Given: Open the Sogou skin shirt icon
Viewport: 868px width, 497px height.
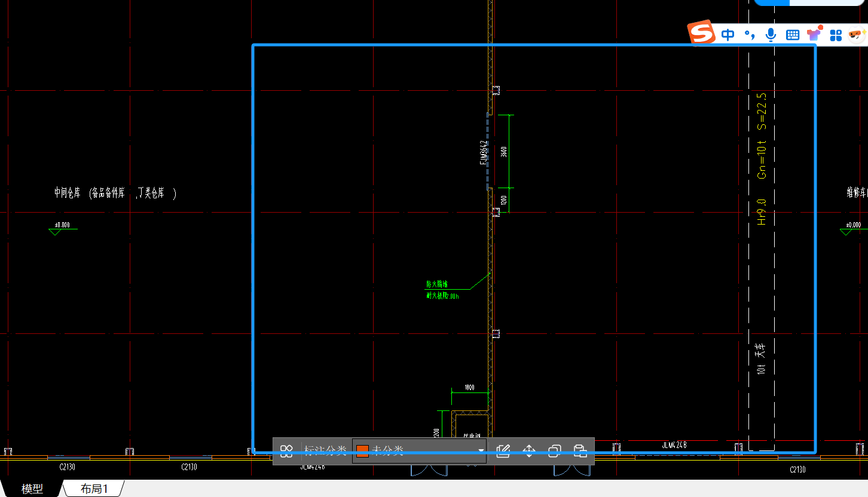Looking at the screenshot, I should pyautogui.click(x=814, y=33).
